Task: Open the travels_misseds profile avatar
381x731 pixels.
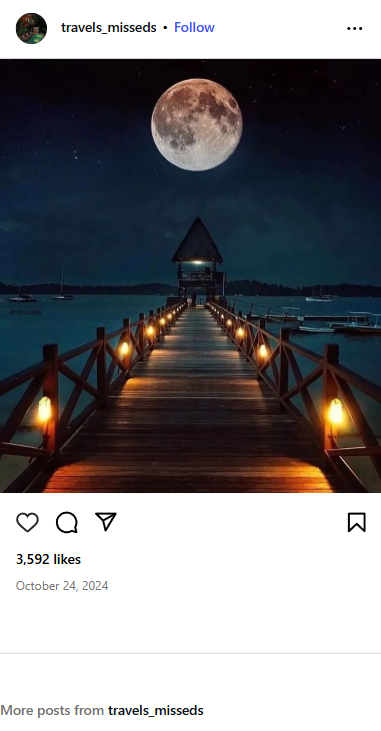Action: (31, 28)
